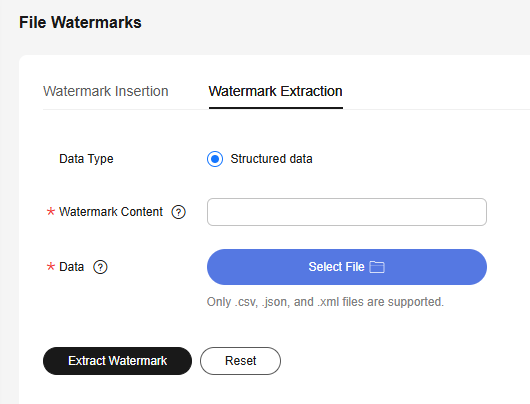The image size is (530, 404).
Task: Click the supported file types hint text
Action: pyautogui.click(x=325, y=302)
